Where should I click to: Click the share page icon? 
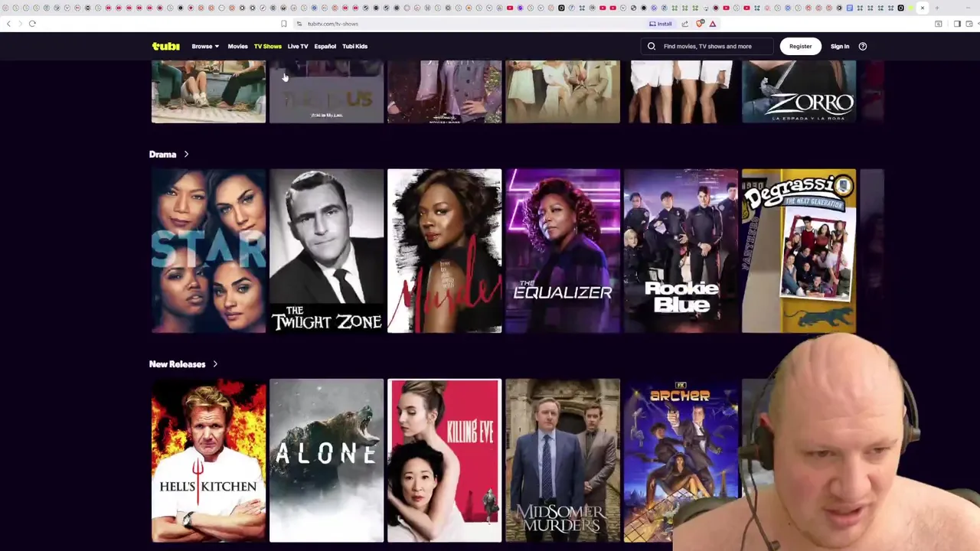[x=684, y=24]
